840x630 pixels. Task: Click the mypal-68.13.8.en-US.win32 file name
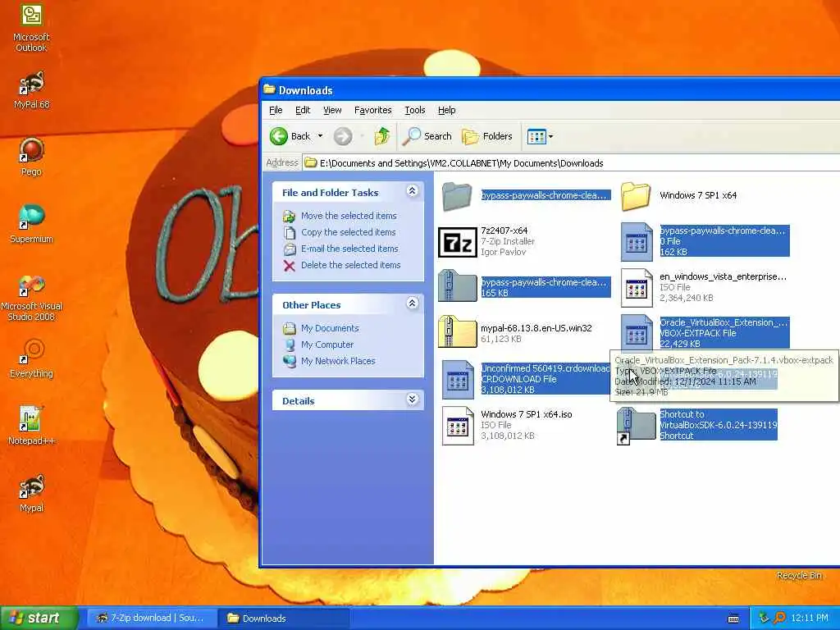click(536, 328)
